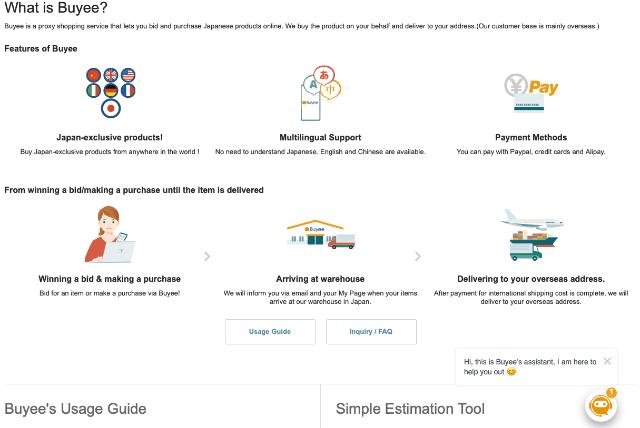This screenshot has width=640, height=428.
Task: Click the country flags icon cluster
Action: pyautogui.click(x=111, y=92)
